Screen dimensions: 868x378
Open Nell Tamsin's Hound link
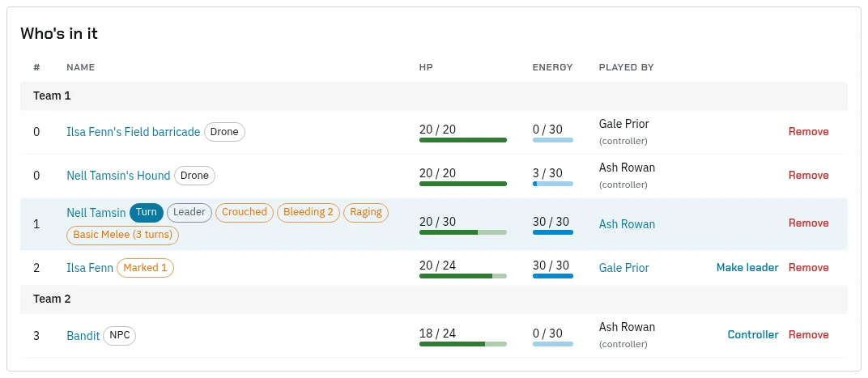[x=118, y=176]
